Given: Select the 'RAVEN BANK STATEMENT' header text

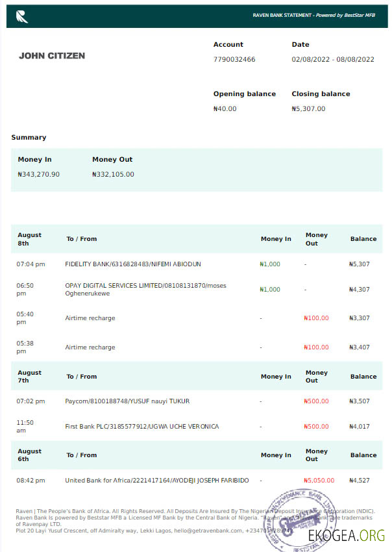Looking at the screenshot, I should coord(282,15).
